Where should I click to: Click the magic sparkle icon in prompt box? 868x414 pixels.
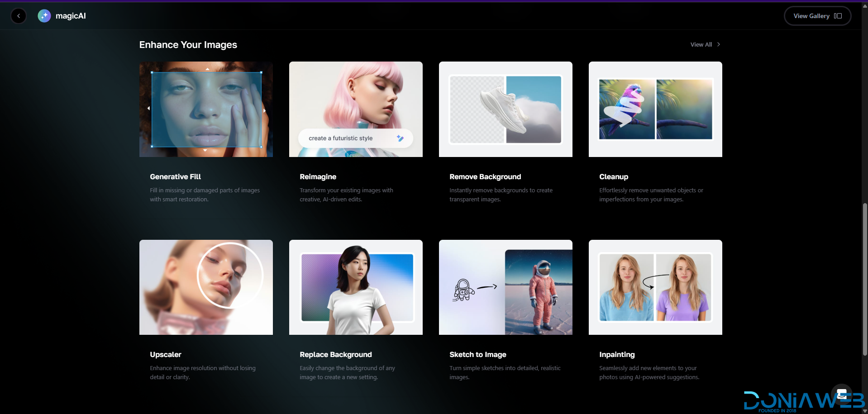coord(400,138)
